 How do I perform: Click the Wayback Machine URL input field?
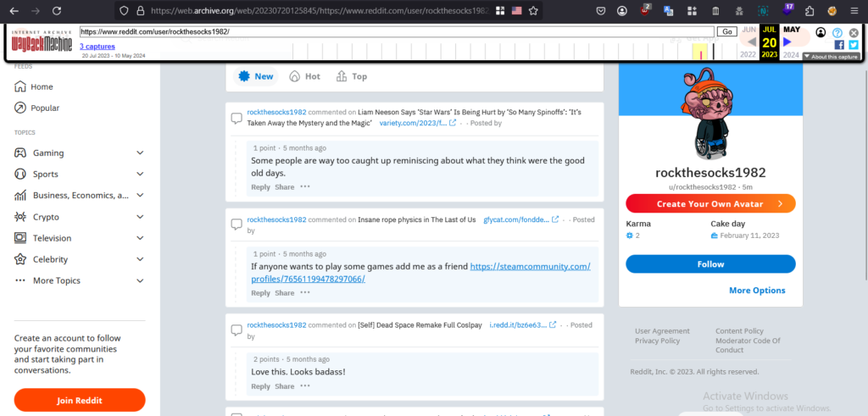coord(397,32)
